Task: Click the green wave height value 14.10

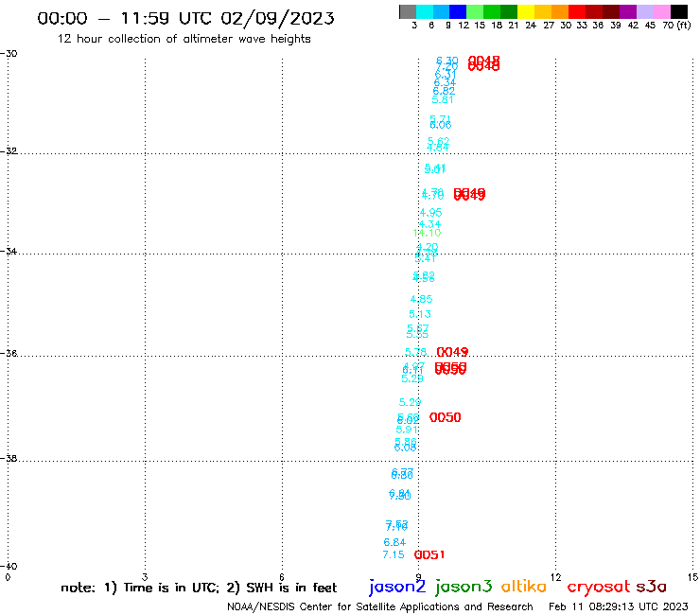Action: click(427, 233)
